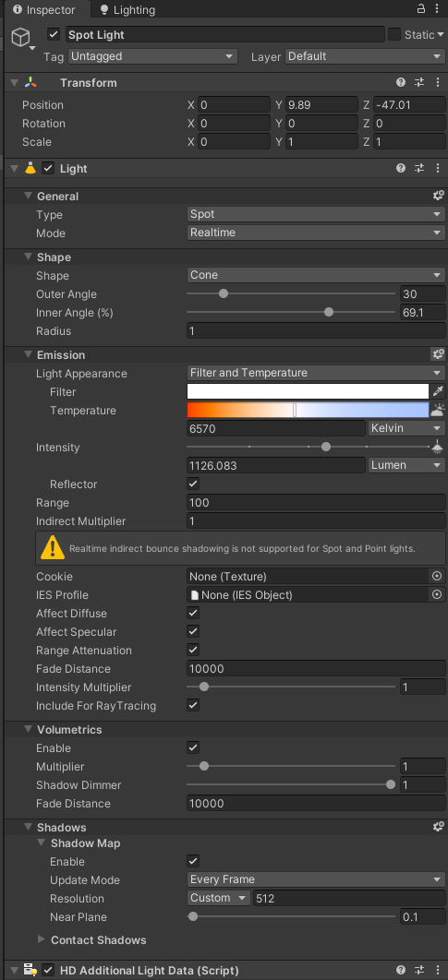Image resolution: width=448 pixels, height=980 pixels.
Task: Click the Light component bulb icon
Action: point(30,168)
